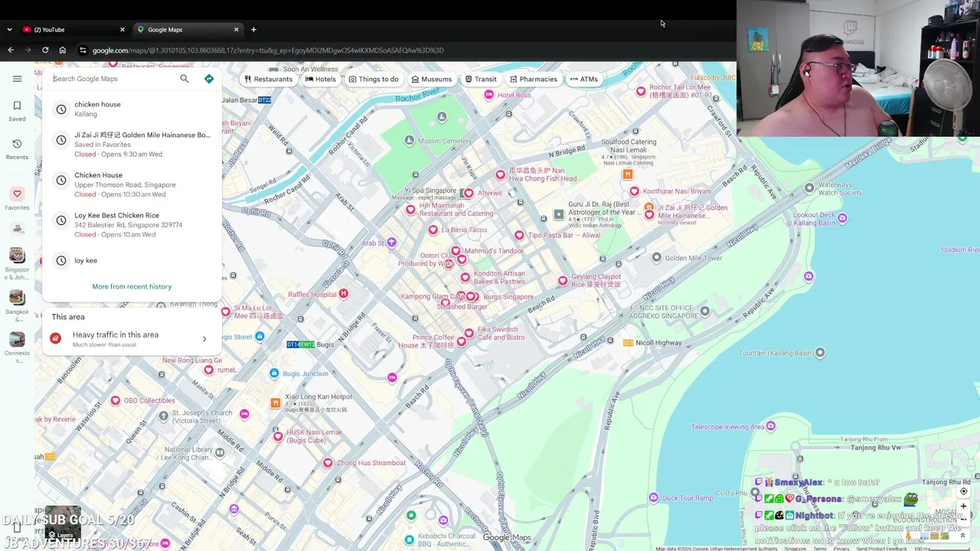Screen dimensions: 980x551
Task: Click the Search Google Maps input field
Action: pos(113,79)
